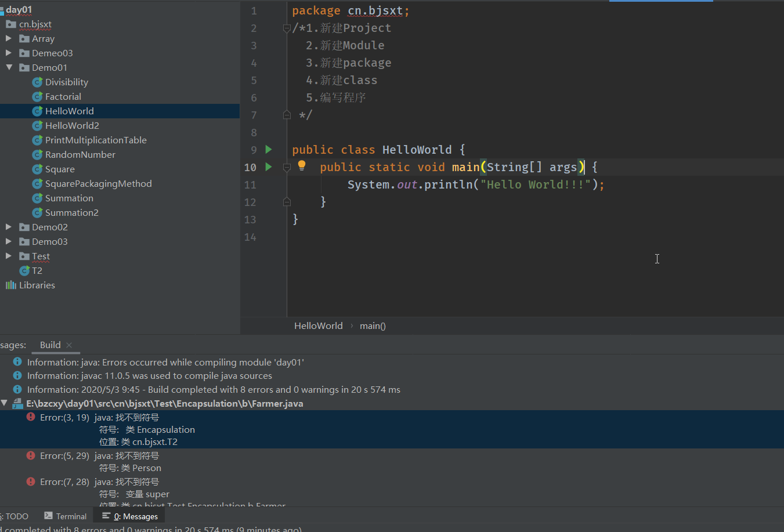Click the day01 module icon
This screenshot has height=532, width=784.
2,10
